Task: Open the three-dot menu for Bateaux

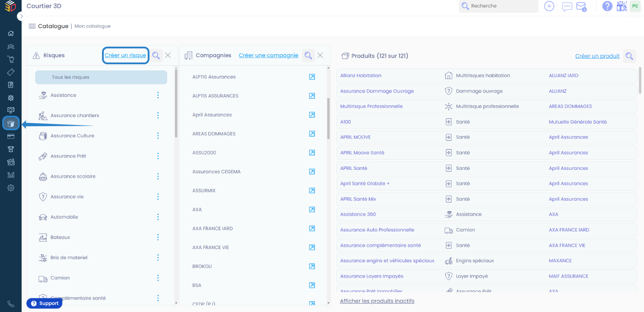Action: 158,237
